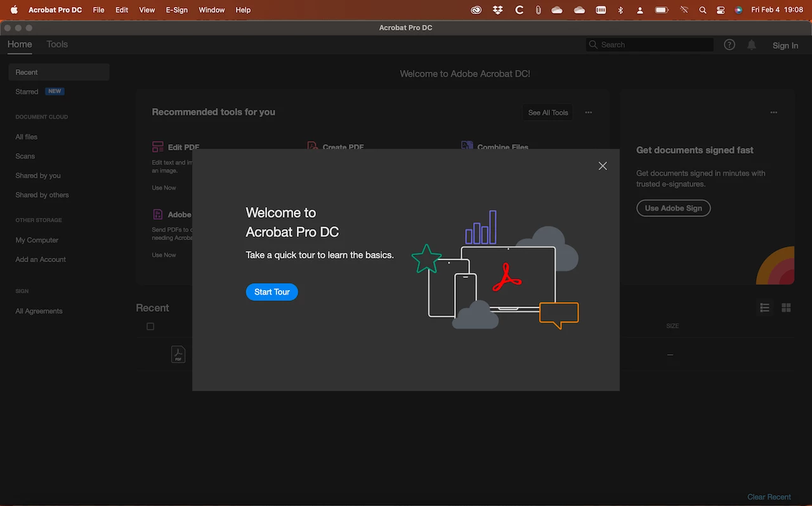Viewport: 812px width, 506px height.
Task: Switch to the Tools tab
Action: pos(57,44)
